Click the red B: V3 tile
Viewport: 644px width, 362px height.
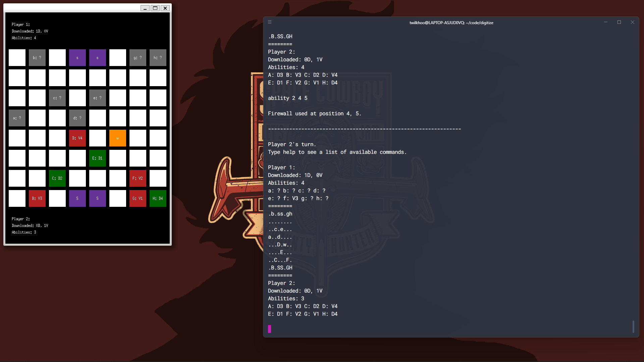(37, 198)
